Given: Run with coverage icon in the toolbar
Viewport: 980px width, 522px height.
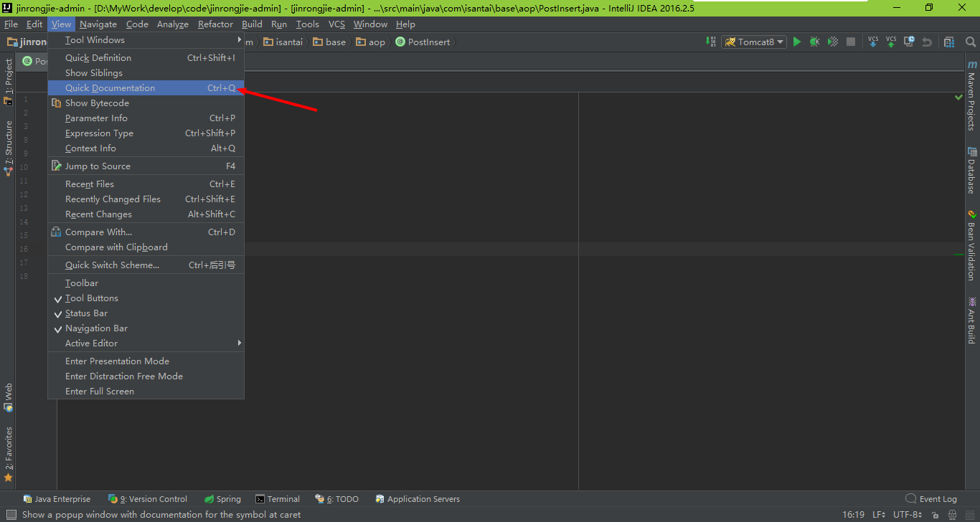Looking at the screenshot, I should 833,42.
